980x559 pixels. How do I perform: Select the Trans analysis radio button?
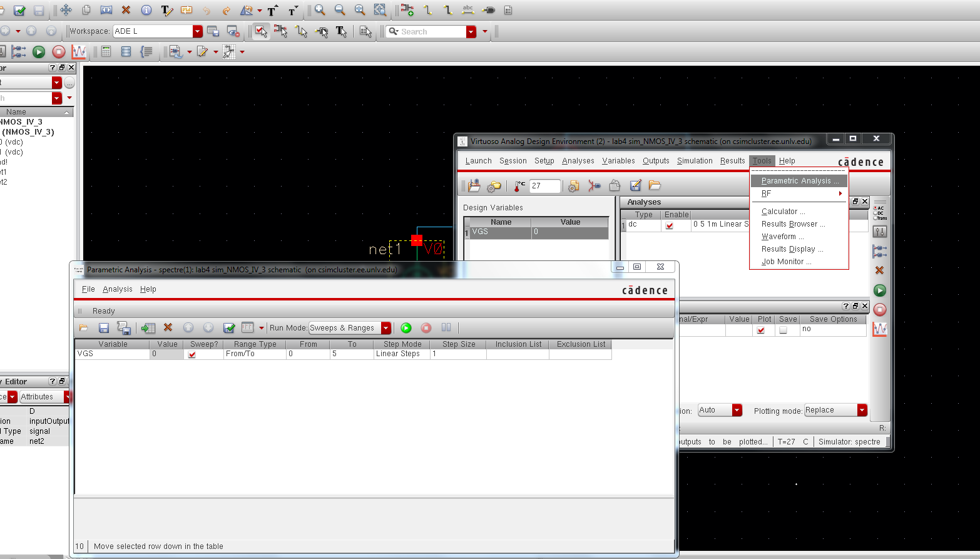pyautogui.click(x=875, y=218)
